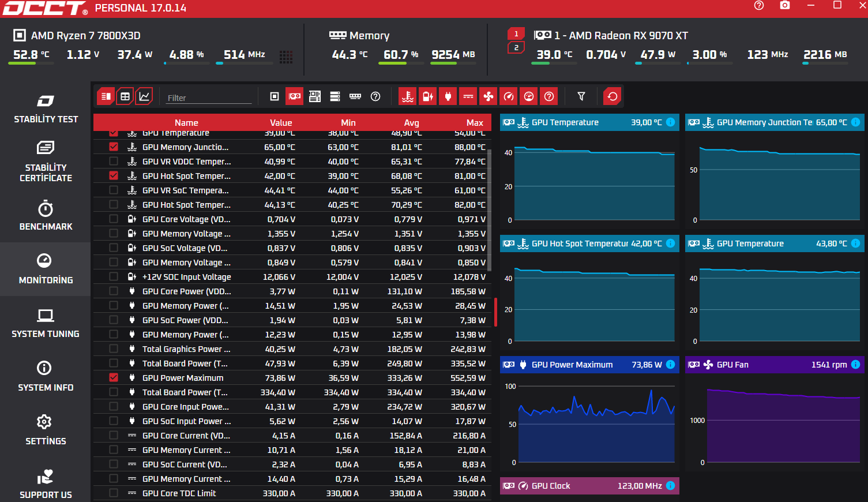Toggle the CPU hardware filter icon
The image size is (868, 502).
point(275,96)
